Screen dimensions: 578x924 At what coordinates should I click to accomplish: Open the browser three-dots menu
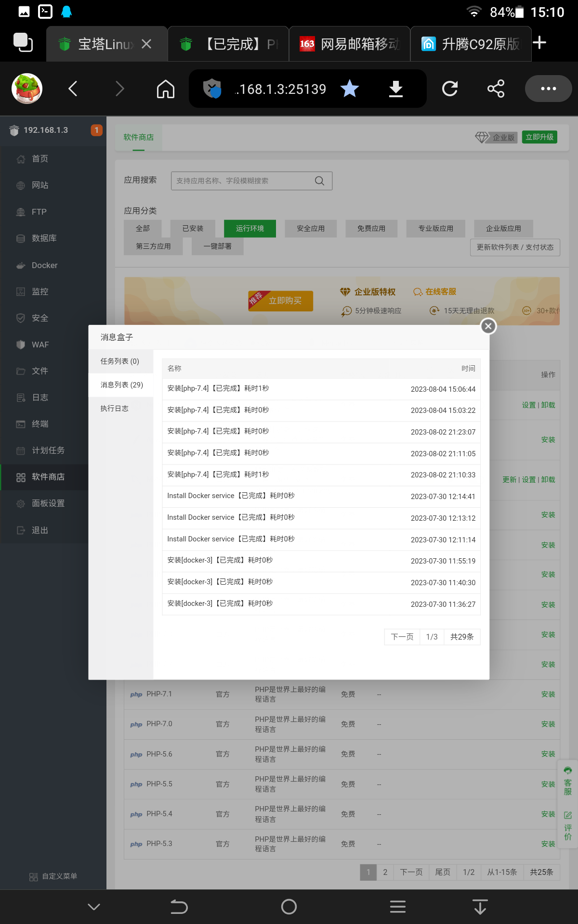pos(548,89)
